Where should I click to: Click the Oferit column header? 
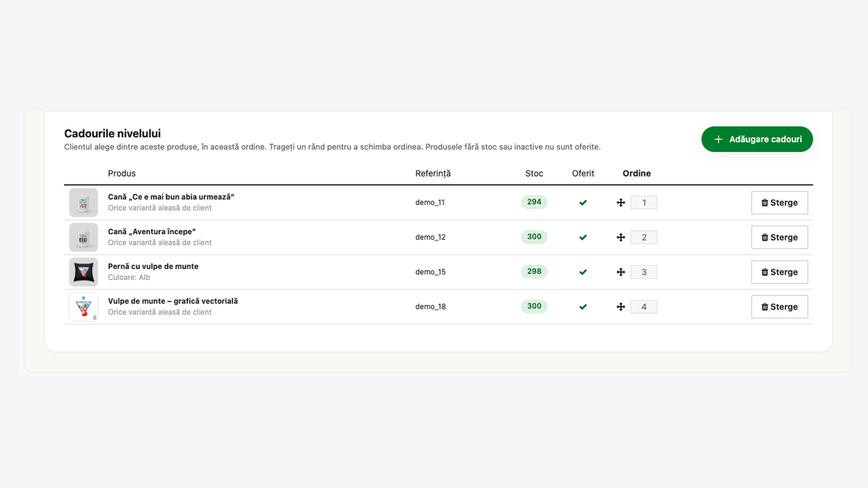point(583,173)
